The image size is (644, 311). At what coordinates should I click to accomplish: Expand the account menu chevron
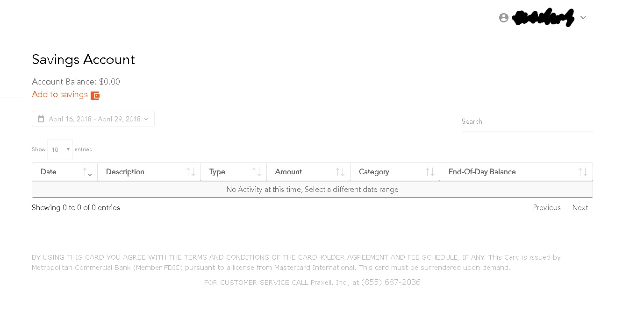pos(583,18)
